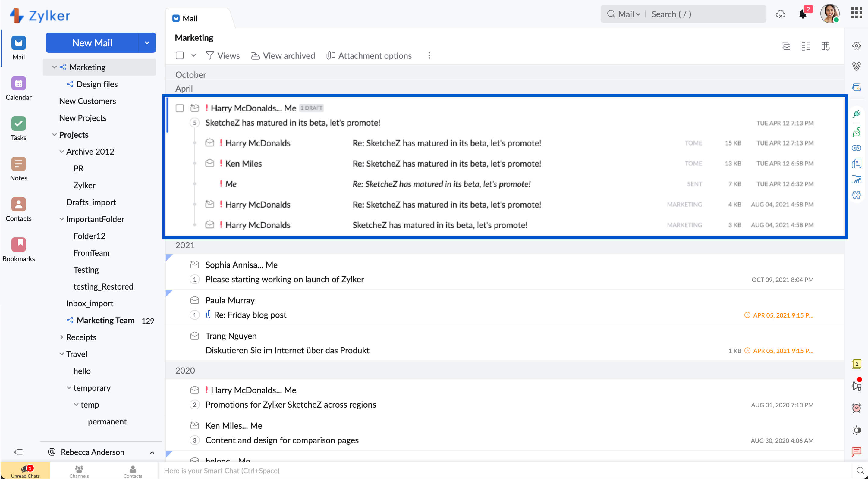Open the link chain icon in right bar

[x=856, y=148]
